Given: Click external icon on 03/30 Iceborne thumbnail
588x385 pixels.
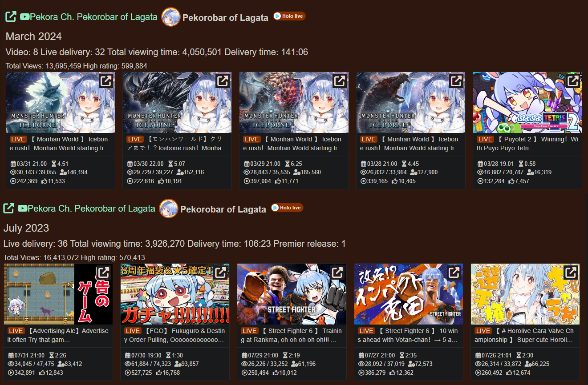Looking at the screenshot, I should coord(222,81).
